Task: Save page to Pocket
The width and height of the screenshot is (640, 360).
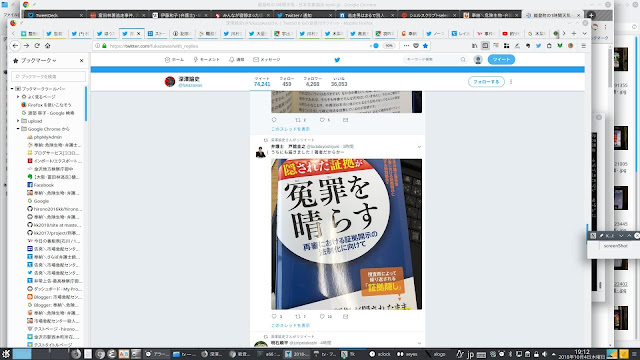Action: [x=416, y=46]
